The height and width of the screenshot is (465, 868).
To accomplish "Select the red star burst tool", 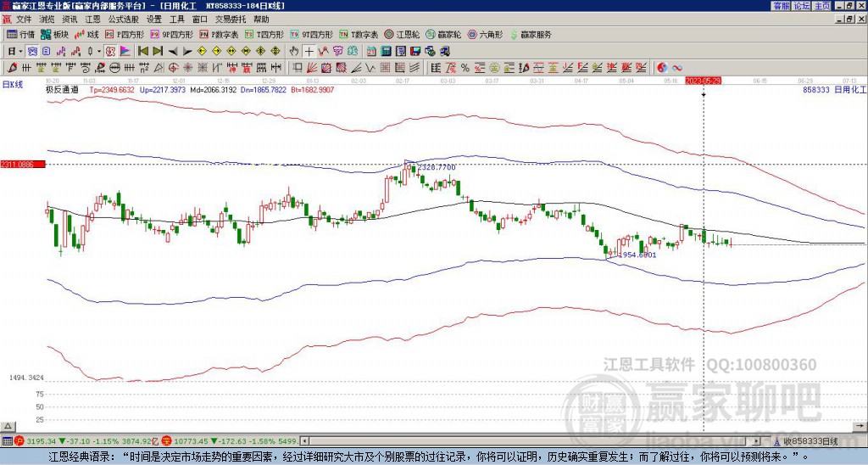I will [x=188, y=68].
